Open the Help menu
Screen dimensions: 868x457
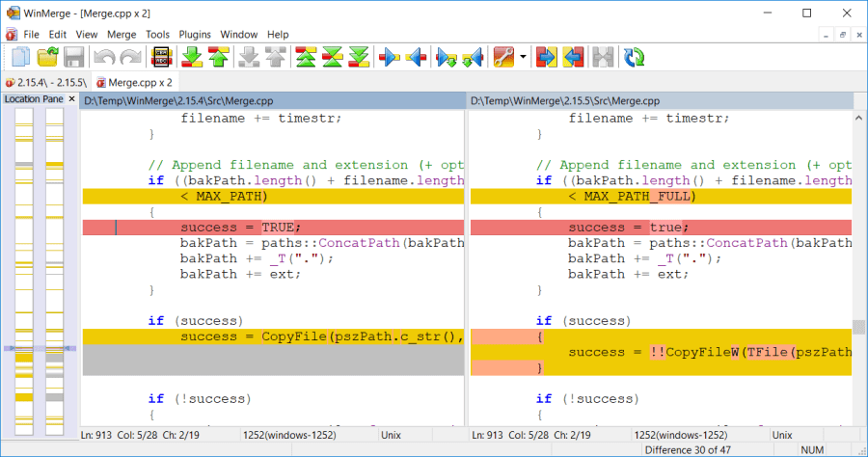[x=278, y=35]
